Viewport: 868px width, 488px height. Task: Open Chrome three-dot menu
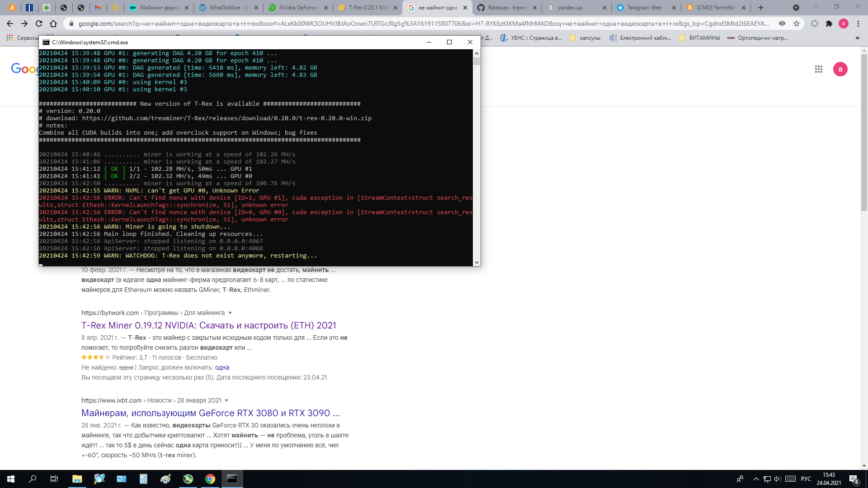coord(858,23)
